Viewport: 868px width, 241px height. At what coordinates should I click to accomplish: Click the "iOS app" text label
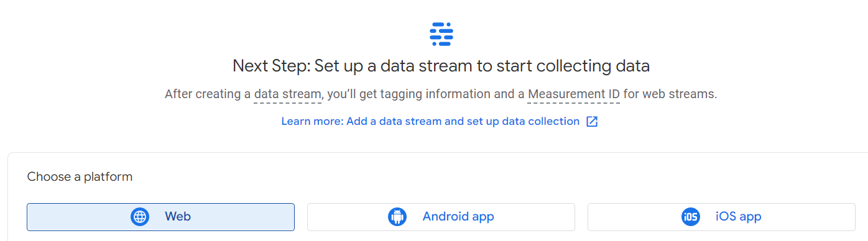coord(739,217)
